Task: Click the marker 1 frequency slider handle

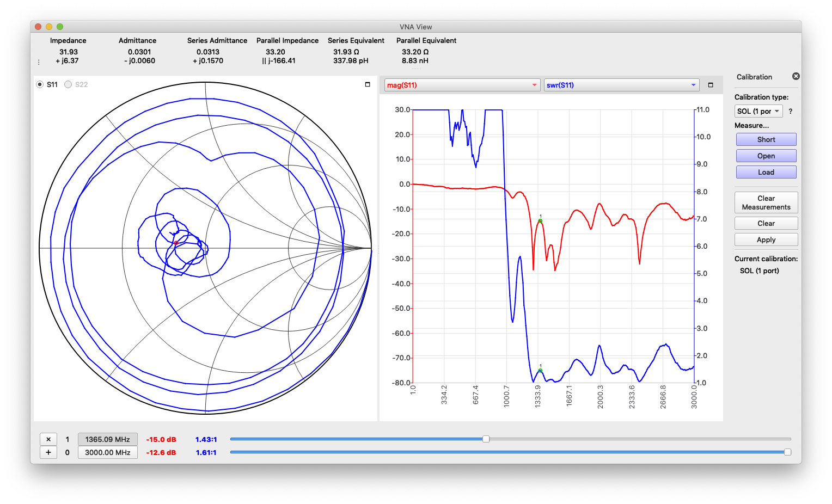Action: pyautogui.click(x=486, y=439)
